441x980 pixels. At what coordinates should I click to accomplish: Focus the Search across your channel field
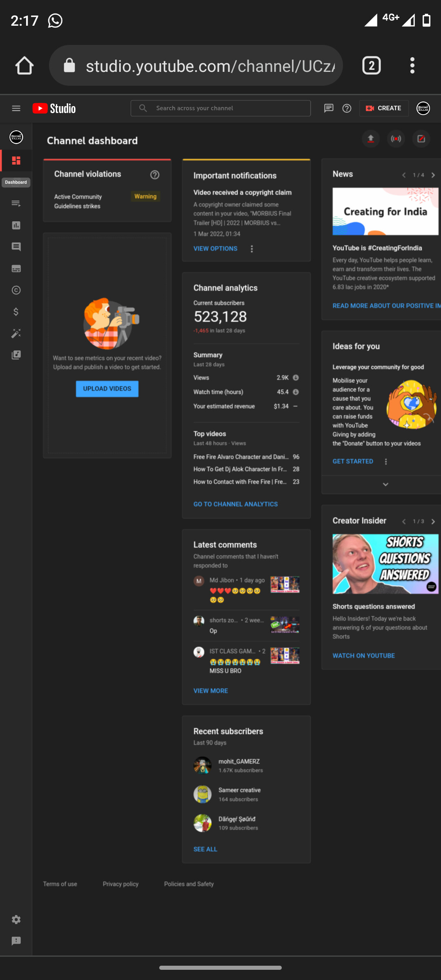[220, 108]
